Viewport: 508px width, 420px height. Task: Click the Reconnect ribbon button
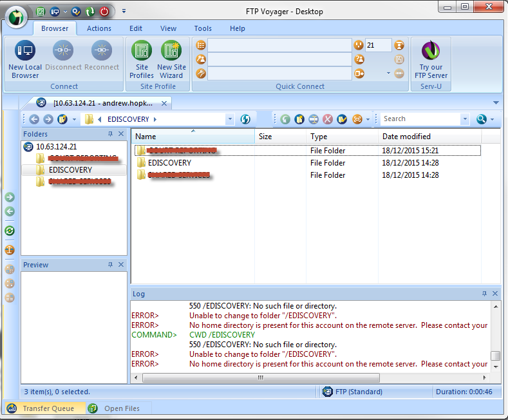[x=101, y=55]
